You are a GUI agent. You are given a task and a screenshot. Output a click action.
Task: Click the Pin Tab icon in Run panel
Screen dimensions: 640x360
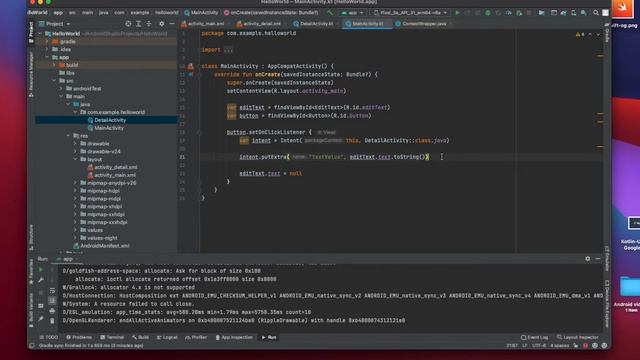pos(41,318)
